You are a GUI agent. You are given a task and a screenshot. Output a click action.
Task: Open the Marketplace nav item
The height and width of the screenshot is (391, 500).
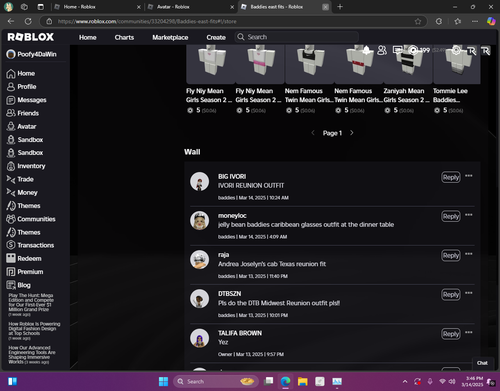tap(170, 37)
